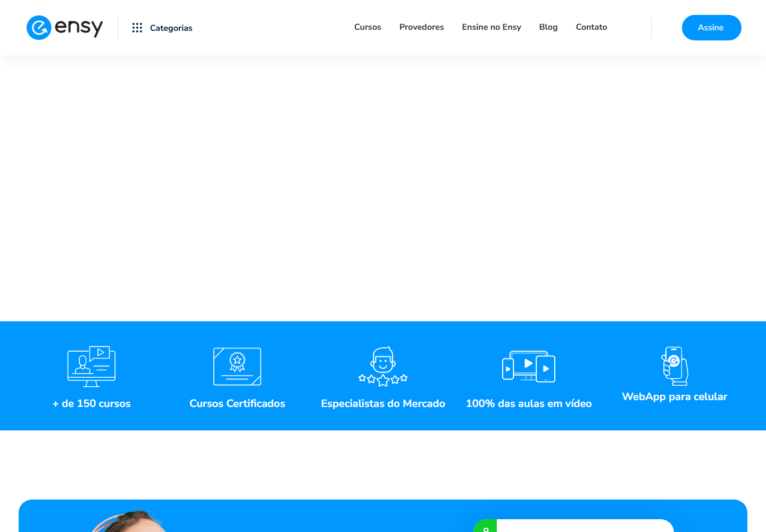
Task: Visit the Blog link
Action: coord(548,27)
